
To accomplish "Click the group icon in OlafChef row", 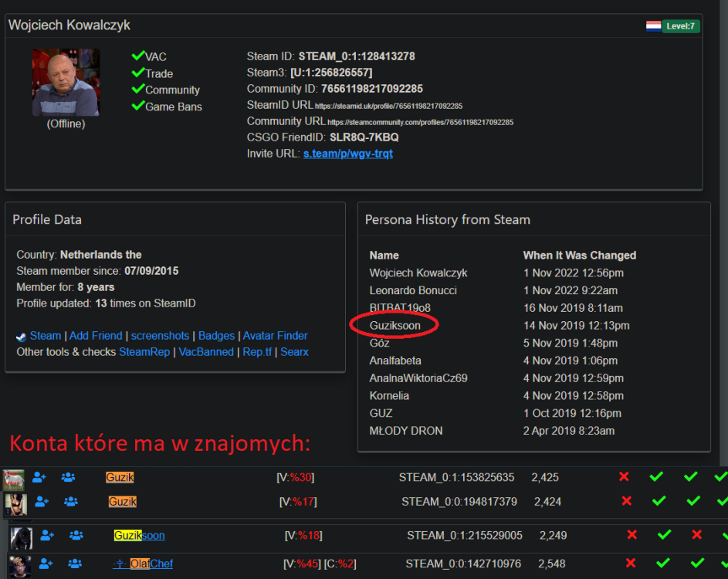I will tap(75, 564).
